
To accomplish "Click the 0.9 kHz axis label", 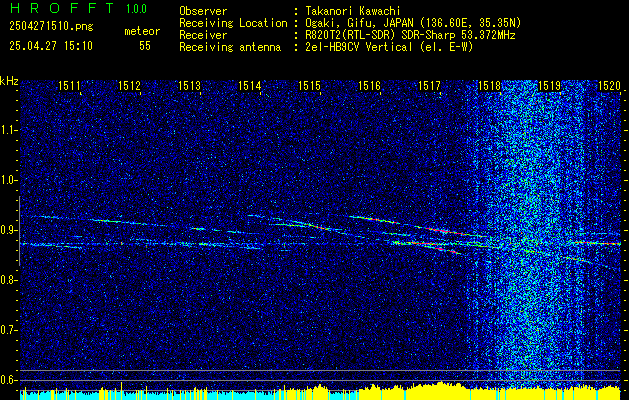I will coord(7,230).
